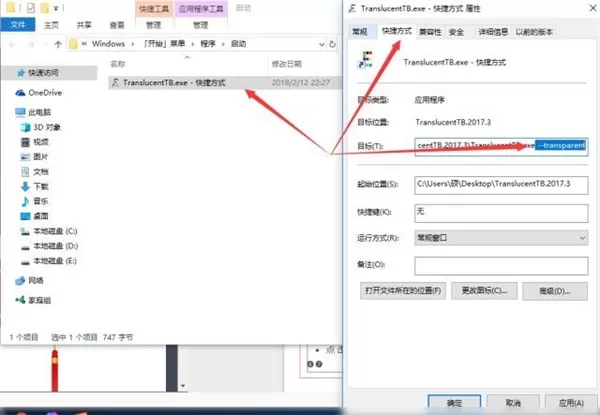Click the 备注(O) text field
The image size is (600, 415).
click(501, 266)
